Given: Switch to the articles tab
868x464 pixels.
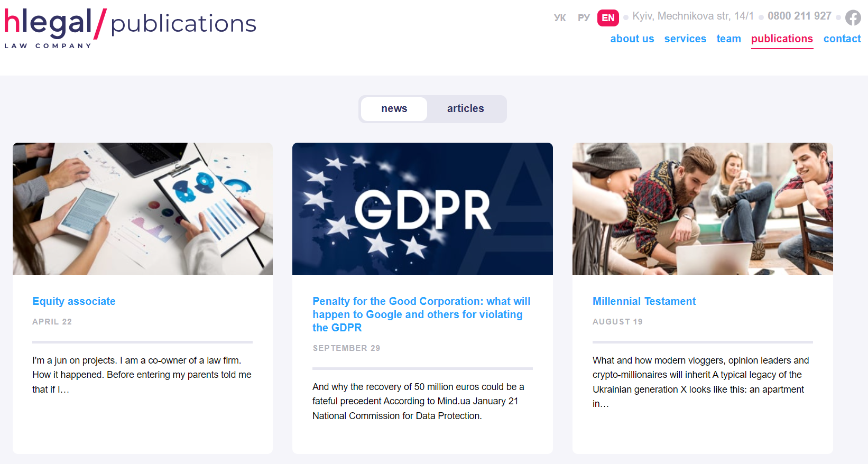Looking at the screenshot, I should 465,109.
